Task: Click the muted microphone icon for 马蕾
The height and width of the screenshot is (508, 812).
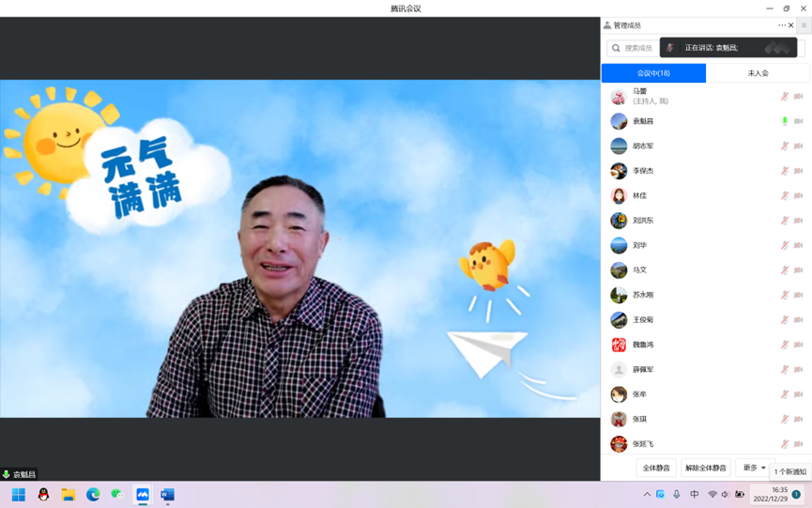Action: pos(785,97)
